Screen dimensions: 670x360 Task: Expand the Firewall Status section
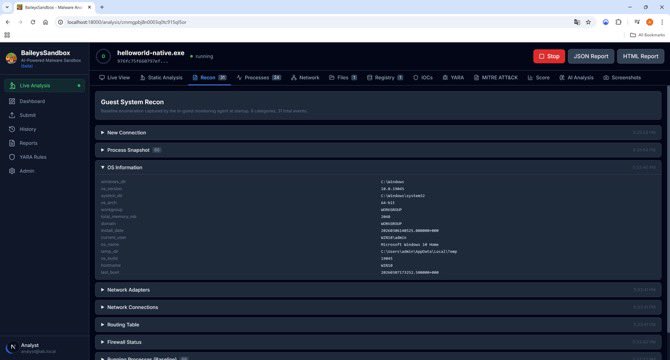(x=378, y=342)
